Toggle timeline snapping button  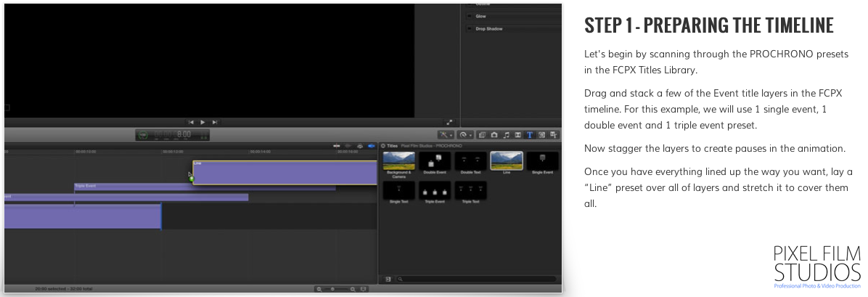tap(372, 146)
